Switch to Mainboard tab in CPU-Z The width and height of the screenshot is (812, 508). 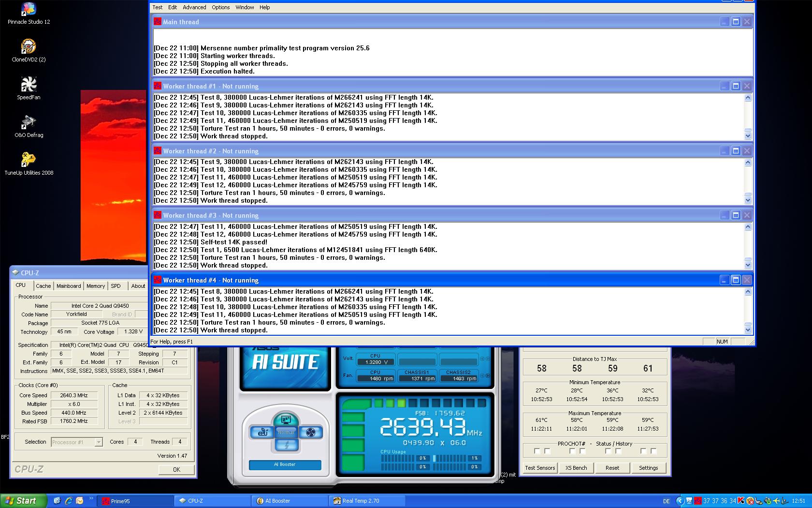click(69, 286)
